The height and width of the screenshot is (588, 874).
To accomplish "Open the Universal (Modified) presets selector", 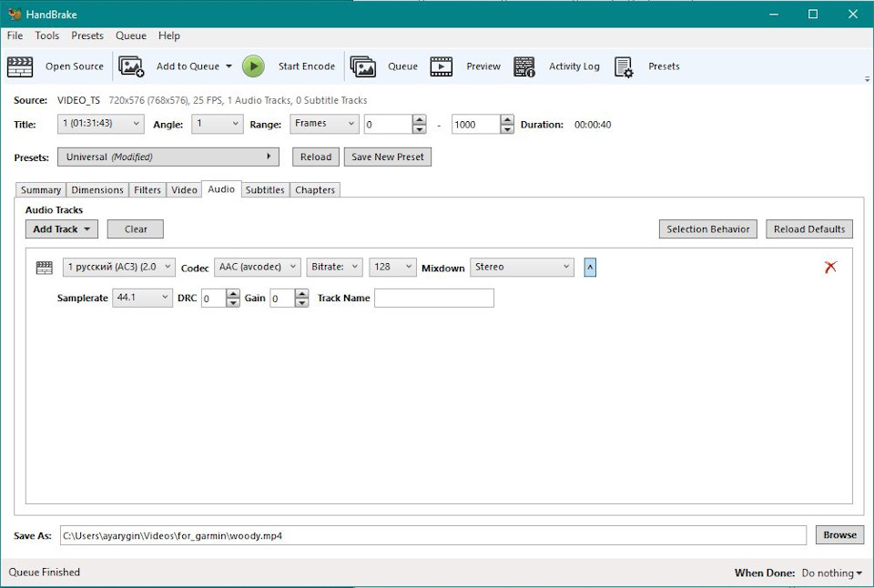I will (168, 157).
